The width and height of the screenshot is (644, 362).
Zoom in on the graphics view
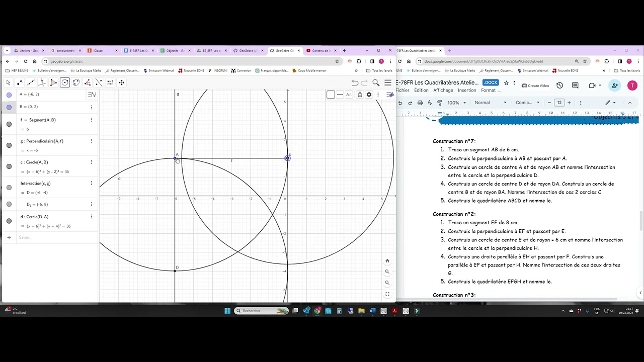click(x=387, y=272)
